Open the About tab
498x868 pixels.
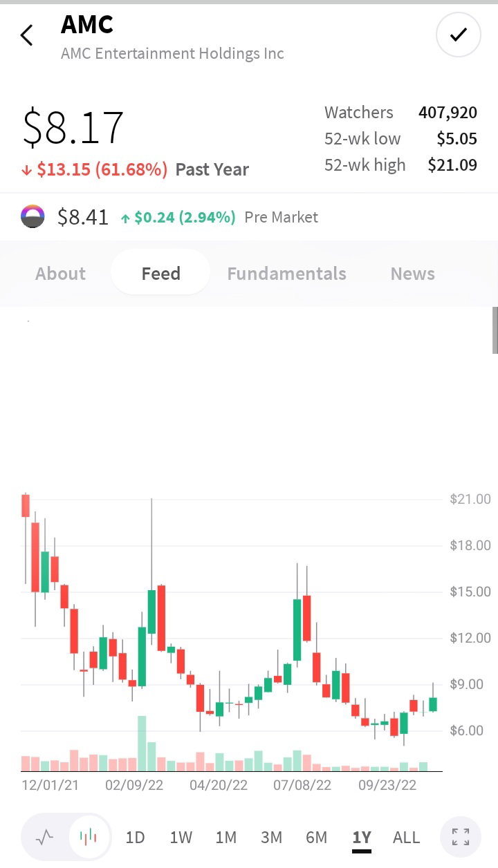[61, 274]
